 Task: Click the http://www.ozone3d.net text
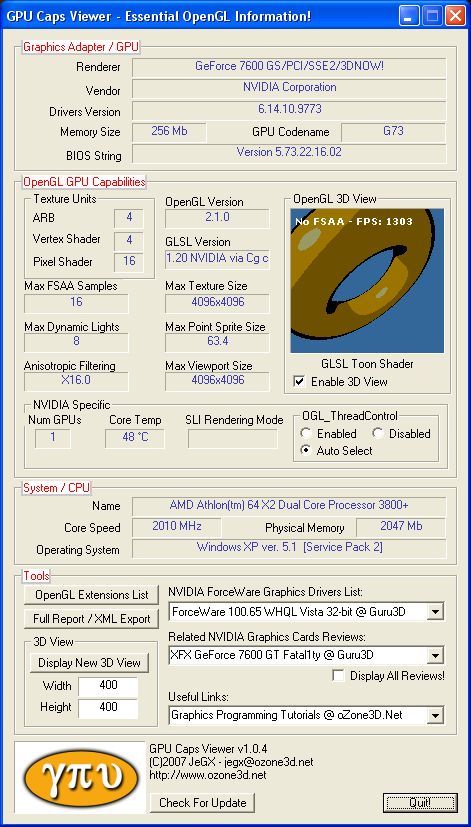coord(208,775)
